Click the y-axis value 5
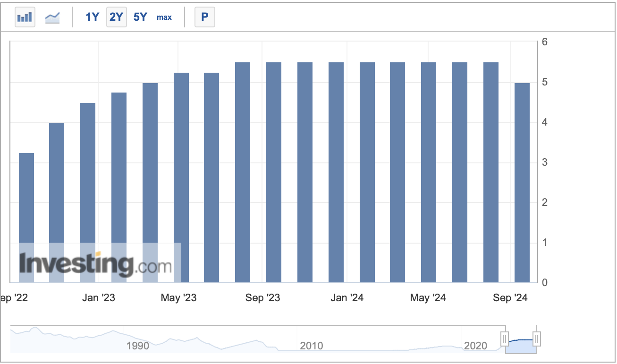 tap(544, 82)
